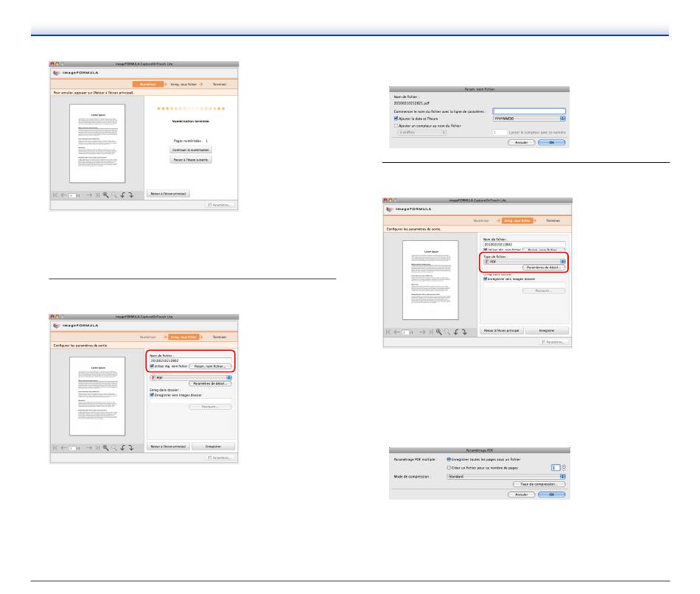The width and height of the screenshot is (700, 594).
Task: Click 'Passer à l'étape suivante' button
Action: (191, 159)
